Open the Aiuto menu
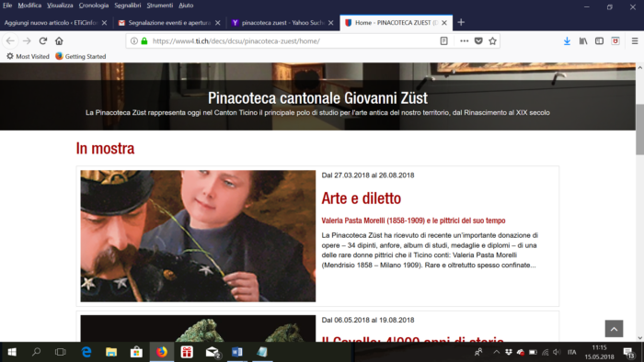The image size is (644, 362). 186,6
